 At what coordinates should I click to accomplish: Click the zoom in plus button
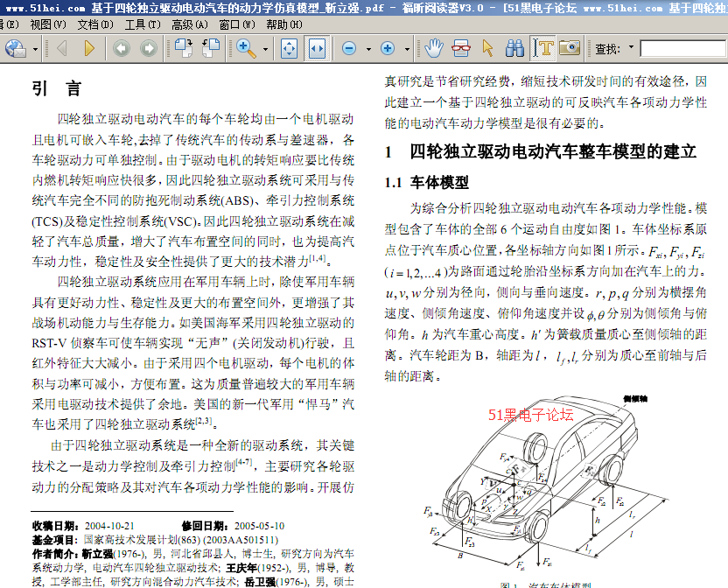coord(388,48)
